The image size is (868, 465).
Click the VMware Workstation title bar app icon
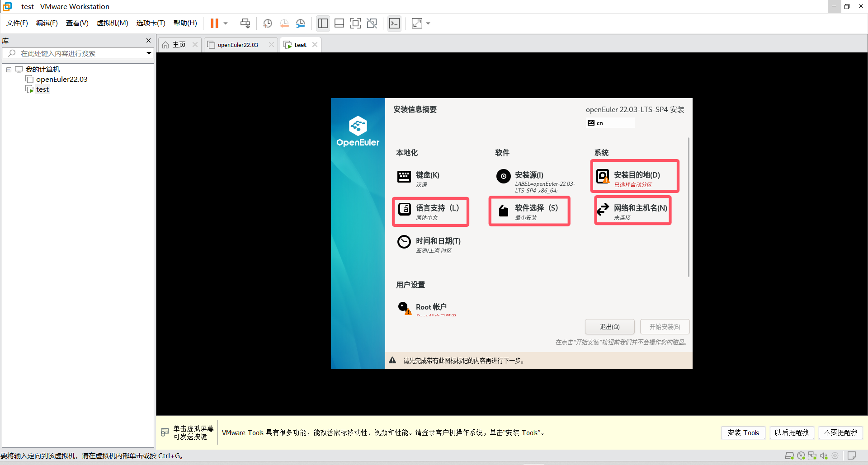(7, 6)
